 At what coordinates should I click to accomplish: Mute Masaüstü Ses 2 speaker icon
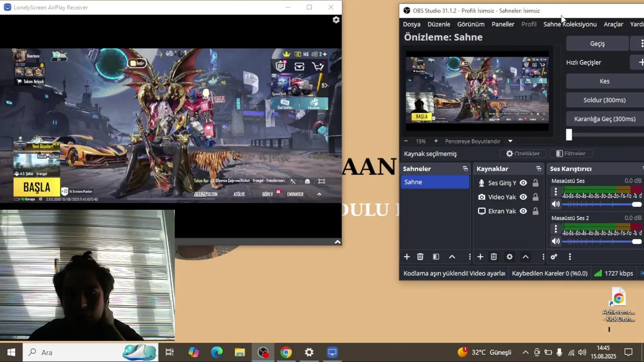click(555, 241)
